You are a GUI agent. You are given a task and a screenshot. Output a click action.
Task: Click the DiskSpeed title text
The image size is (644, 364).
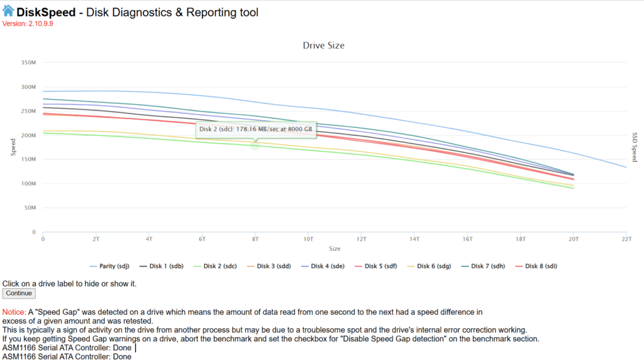(46, 13)
